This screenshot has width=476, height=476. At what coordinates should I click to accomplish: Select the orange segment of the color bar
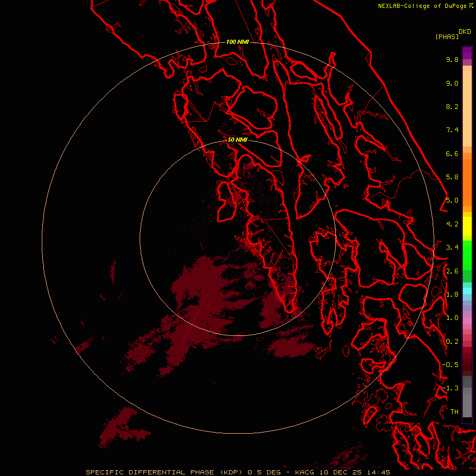click(x=467, y=182)
